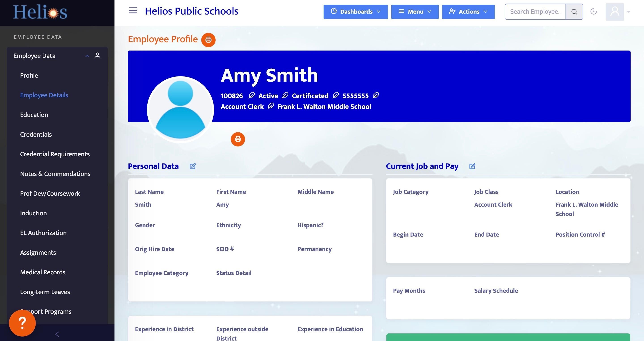Edit the Personal Data section
Screen dimensions: 644x341
tap(193, 166)
